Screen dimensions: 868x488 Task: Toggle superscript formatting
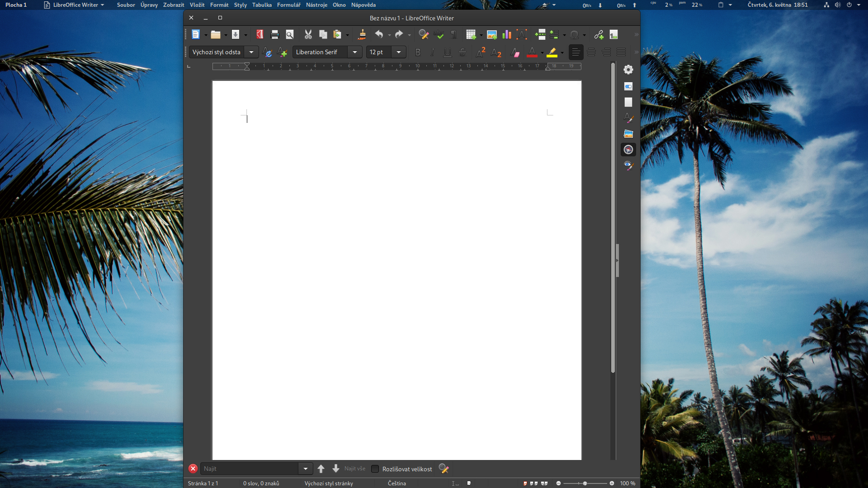point(481,52)
